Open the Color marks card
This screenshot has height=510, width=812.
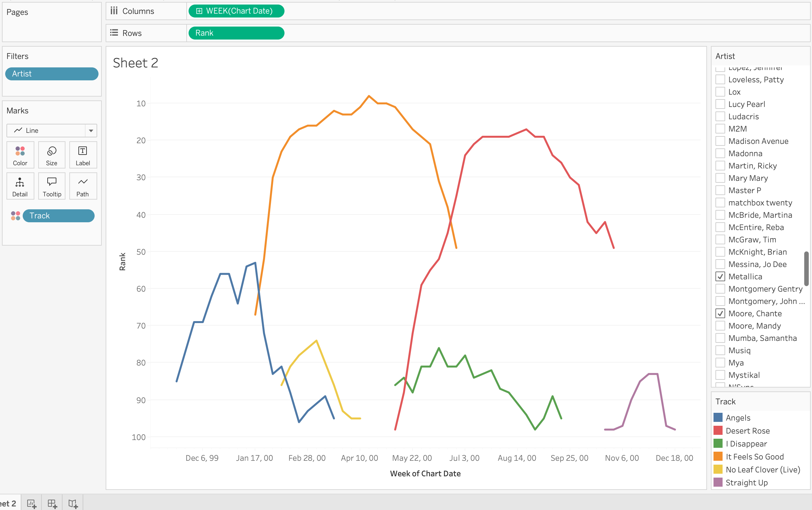20,155
